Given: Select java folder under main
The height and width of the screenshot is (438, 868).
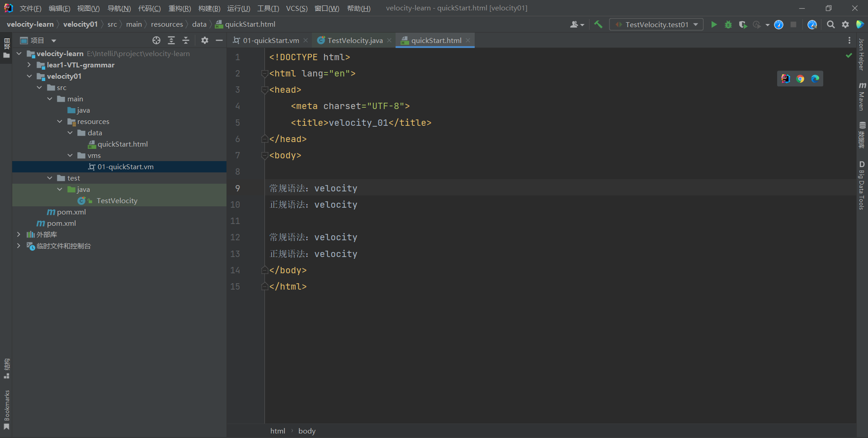Looking at the screenshot, I should [79, 110].
